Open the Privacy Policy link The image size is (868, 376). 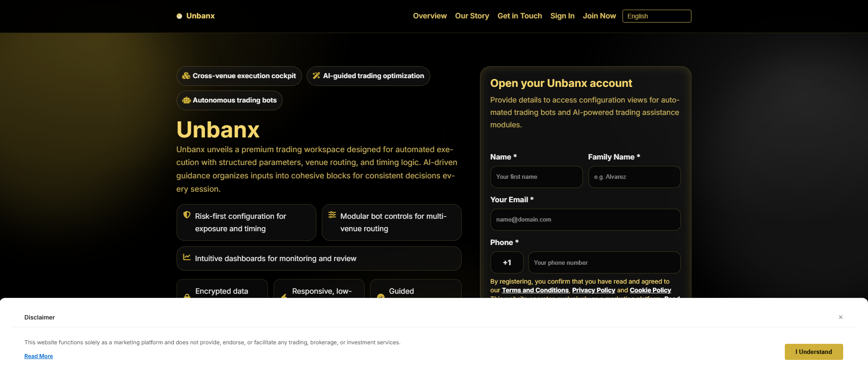point(594,291)
